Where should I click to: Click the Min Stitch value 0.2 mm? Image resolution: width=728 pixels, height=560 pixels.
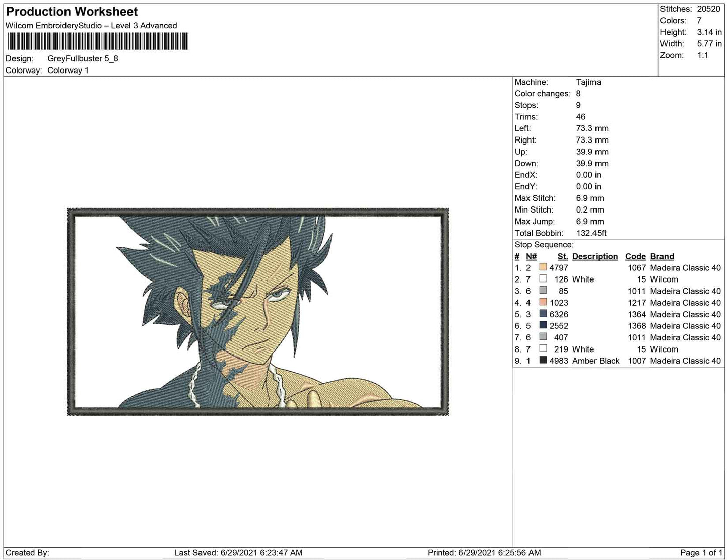(590, 210)
